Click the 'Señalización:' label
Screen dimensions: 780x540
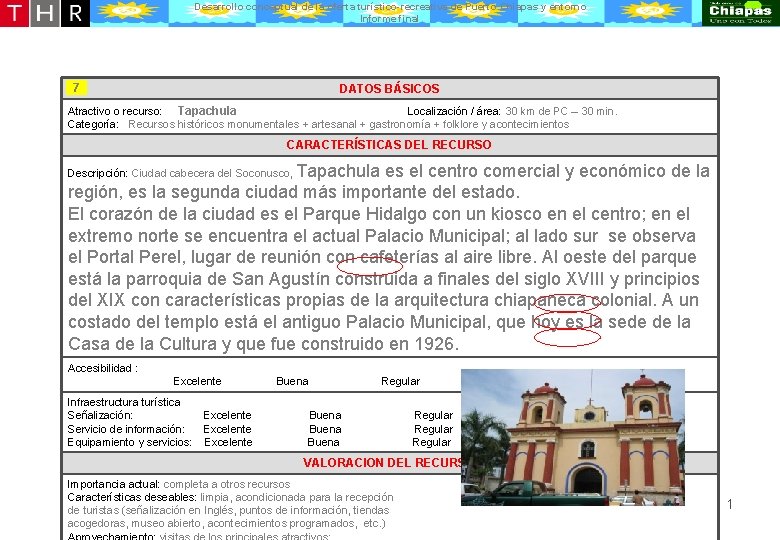tap(100, 415)
